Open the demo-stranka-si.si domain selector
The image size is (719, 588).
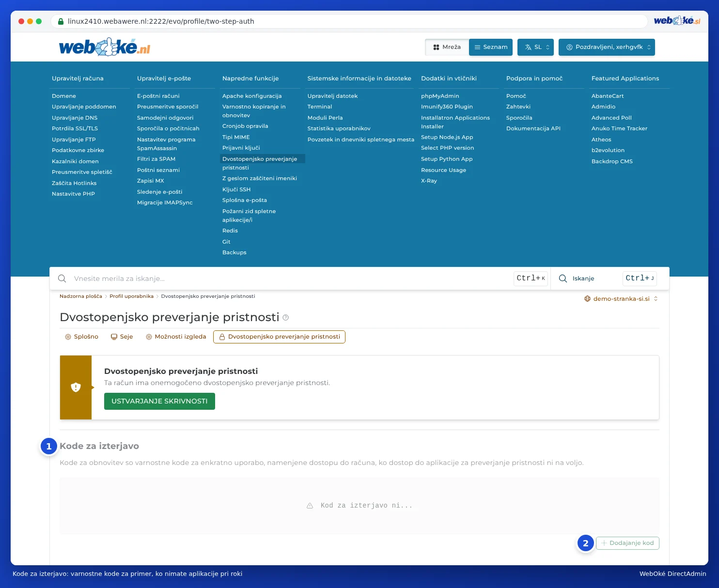(x=621, y=299)
